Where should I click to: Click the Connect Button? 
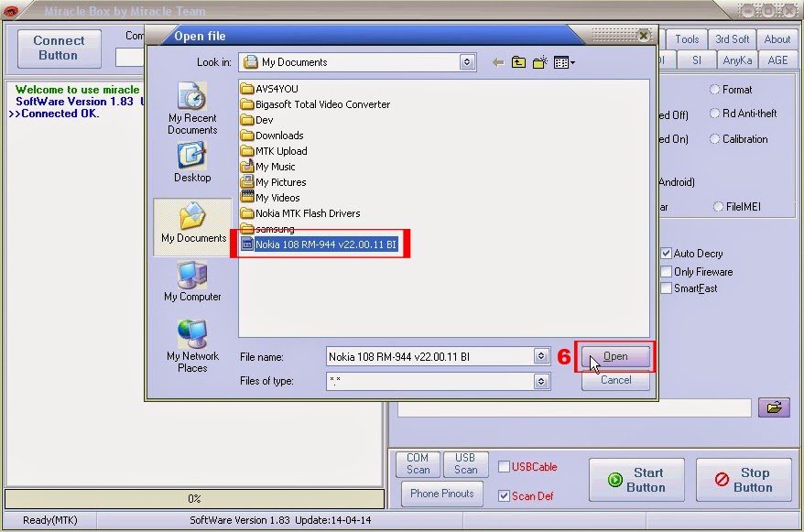(59, 49)
